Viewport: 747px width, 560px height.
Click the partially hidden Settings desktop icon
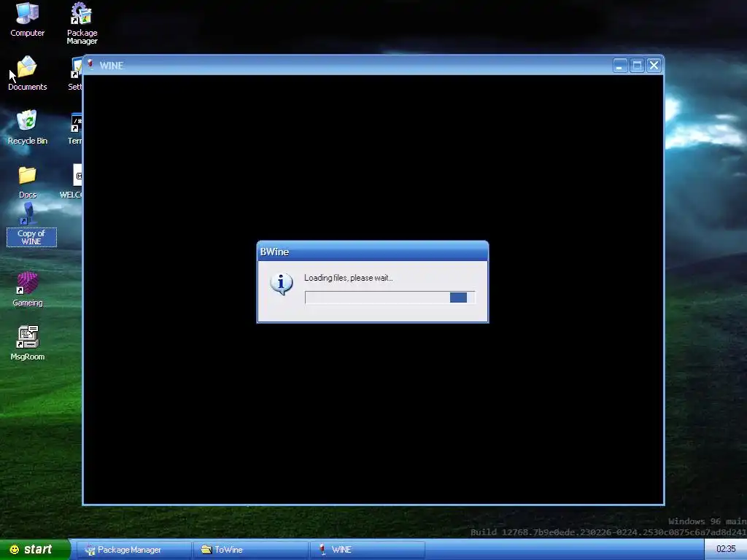tap(76, 73)
